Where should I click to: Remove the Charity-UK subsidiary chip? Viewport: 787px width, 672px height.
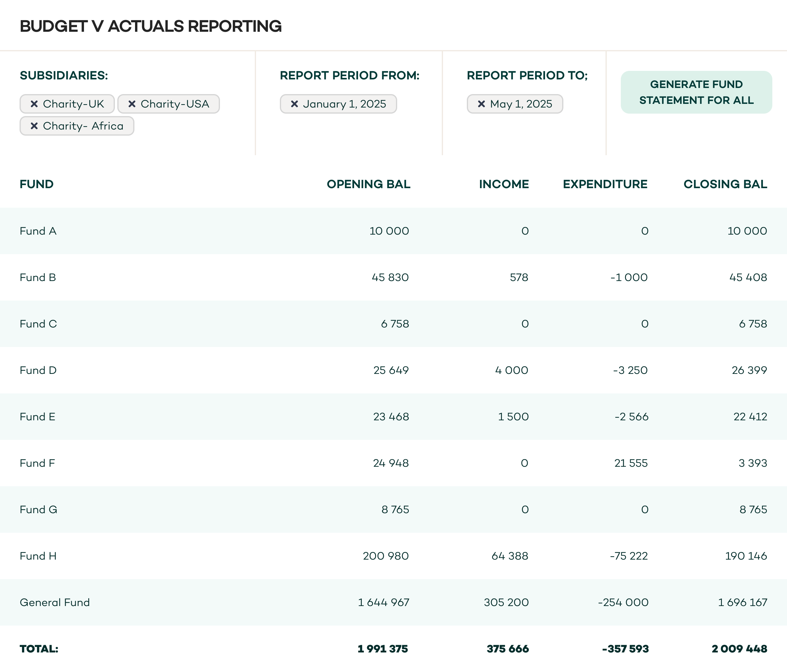pyautogui.click(x=34, y=104)
